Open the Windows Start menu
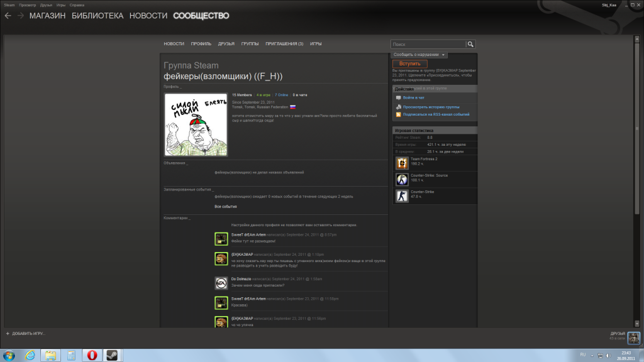Screen dimensions: 644x362 click(x=9, y=356)
